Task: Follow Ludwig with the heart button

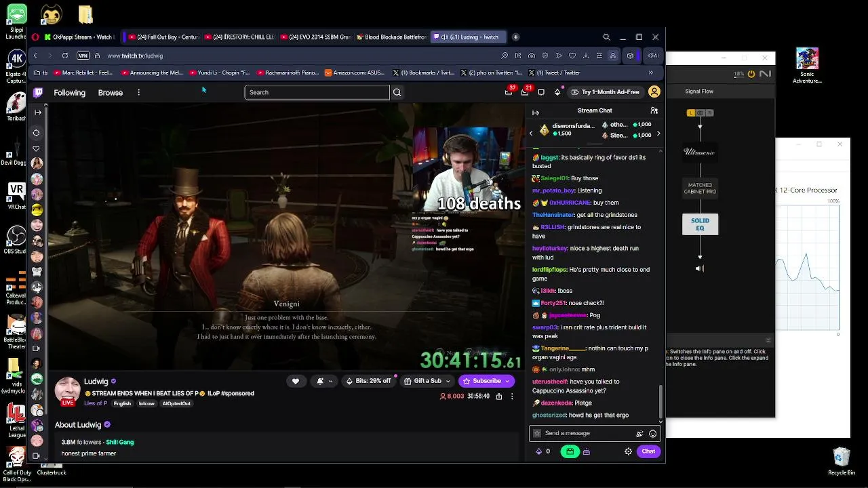Action: pyautogui.click(x=296, y=381)
